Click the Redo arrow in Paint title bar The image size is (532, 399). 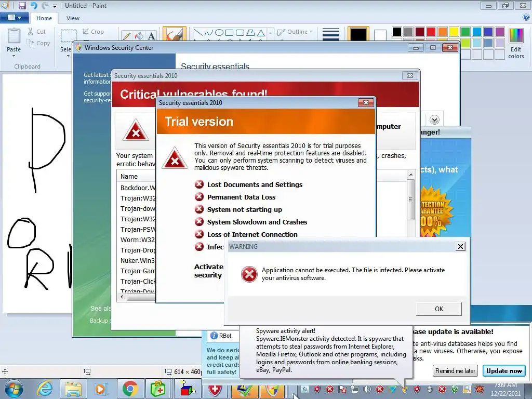[x=45, y=5]
